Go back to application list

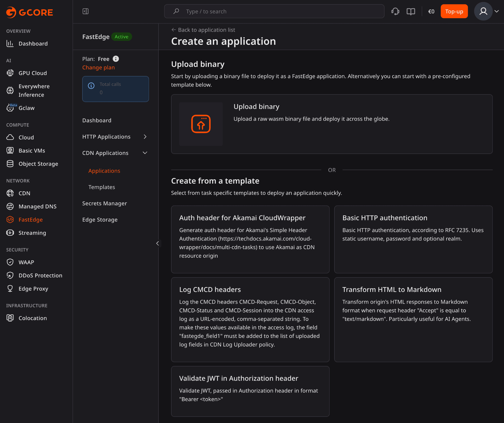[203, 30]
